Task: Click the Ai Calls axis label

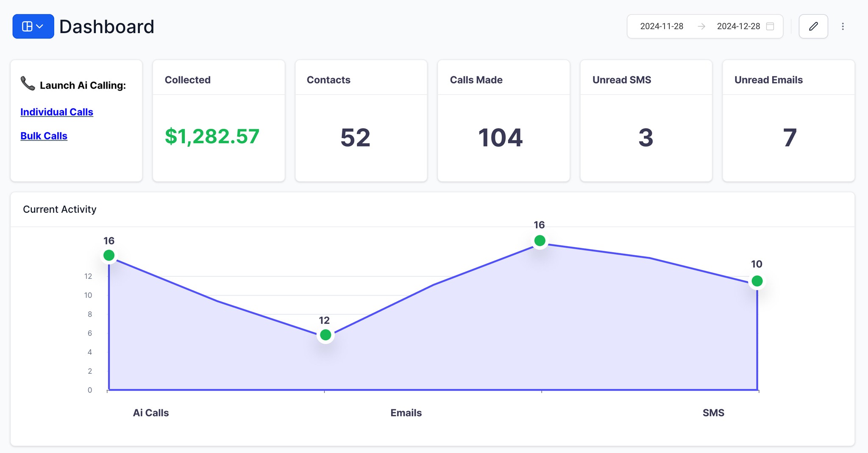Action: (x=151, y=413)
